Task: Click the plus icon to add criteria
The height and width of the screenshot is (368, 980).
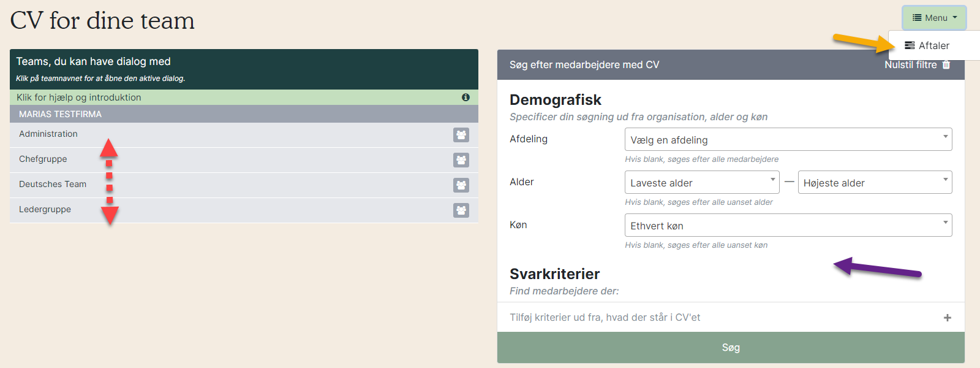Action: pyautogui.click(x=948, y=318)
